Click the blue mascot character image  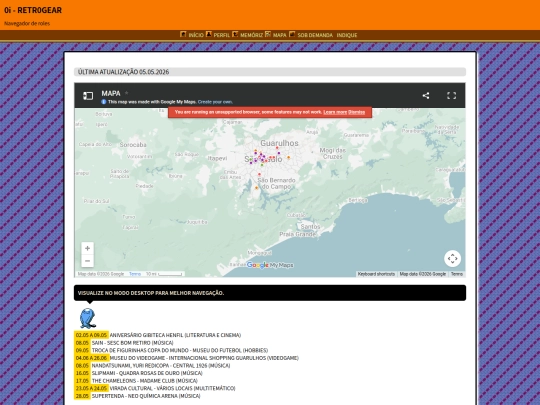[88, 318]
